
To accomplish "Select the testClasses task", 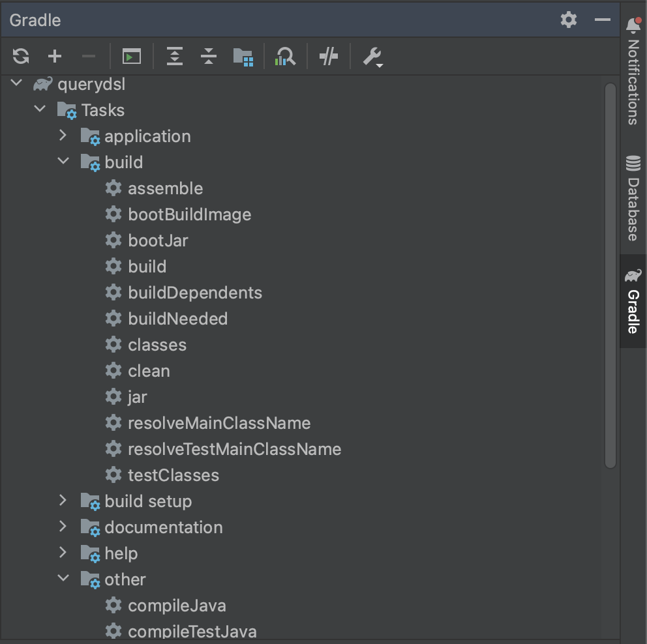I will pyautogui.click(x=173, y=475).
